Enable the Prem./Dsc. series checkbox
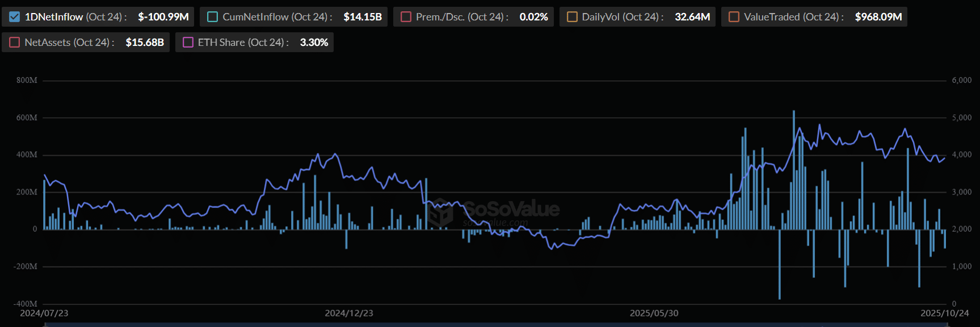The image size is (980, 327). coord(406,17)
